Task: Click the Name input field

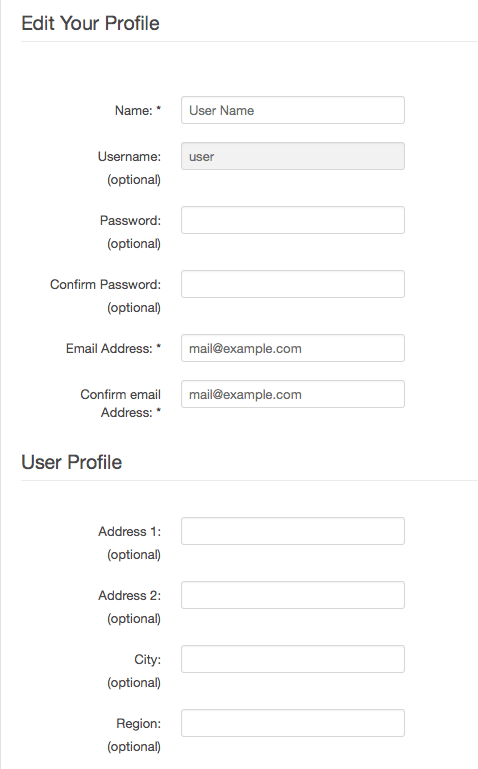Action: tap(293, 110)
